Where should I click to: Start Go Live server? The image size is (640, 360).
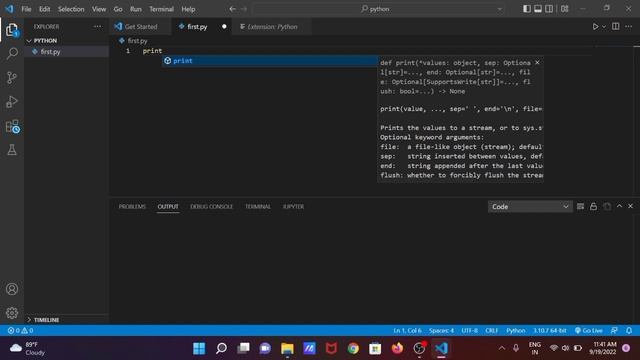click(x=588, y=330)
